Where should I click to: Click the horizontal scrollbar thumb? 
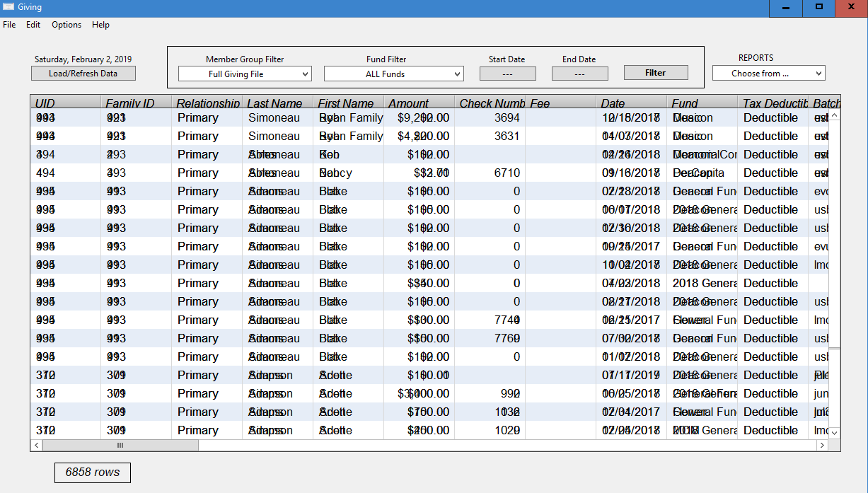click(120, 446)
